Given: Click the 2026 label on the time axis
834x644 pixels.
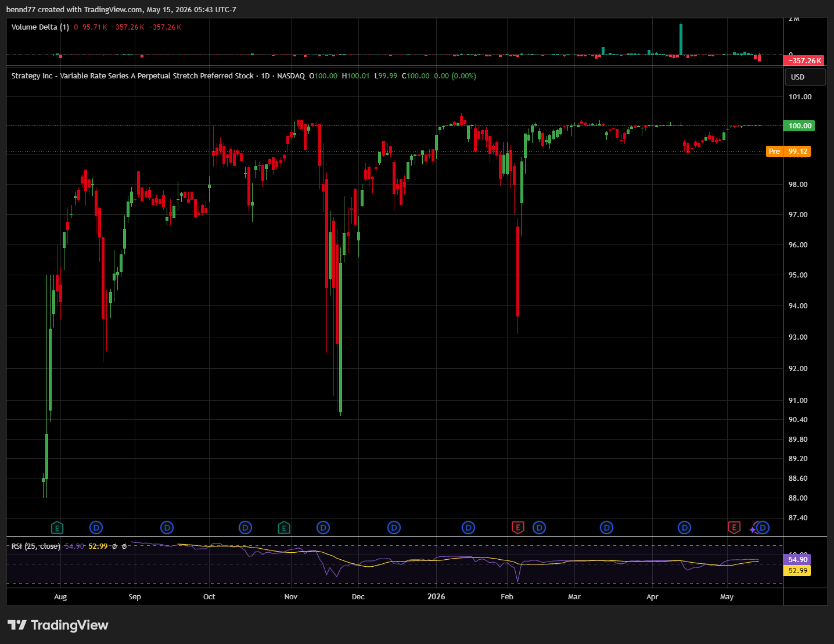Looking at the screenshot, I should (x=436, y=597).
